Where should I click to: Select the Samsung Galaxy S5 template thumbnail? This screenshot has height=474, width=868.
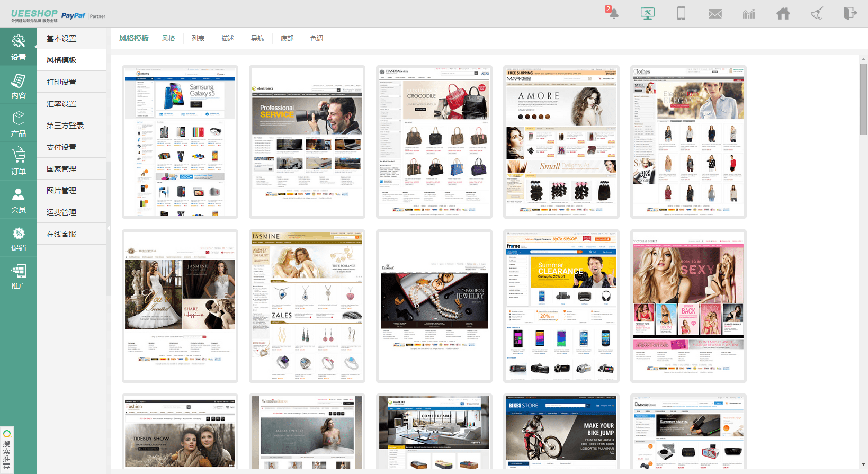180,142
